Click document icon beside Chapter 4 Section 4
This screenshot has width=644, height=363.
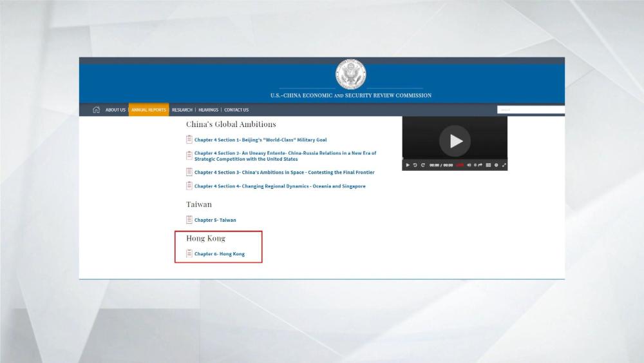pyautogui.click(x=189, y=186)
